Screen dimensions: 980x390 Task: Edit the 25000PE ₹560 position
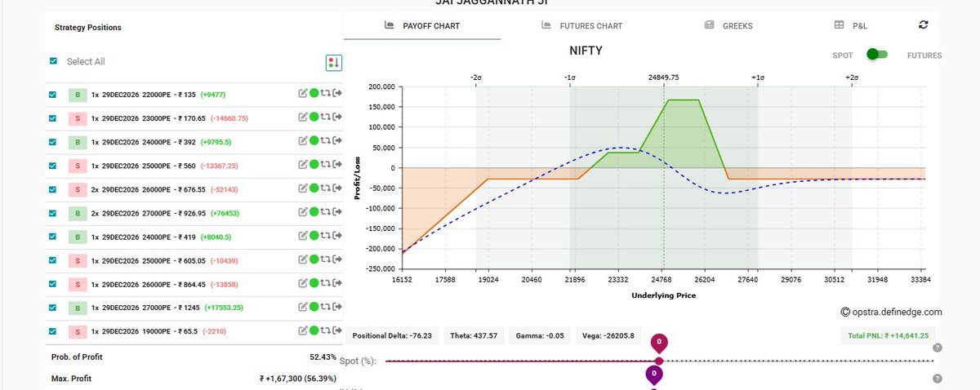(303, 166)
